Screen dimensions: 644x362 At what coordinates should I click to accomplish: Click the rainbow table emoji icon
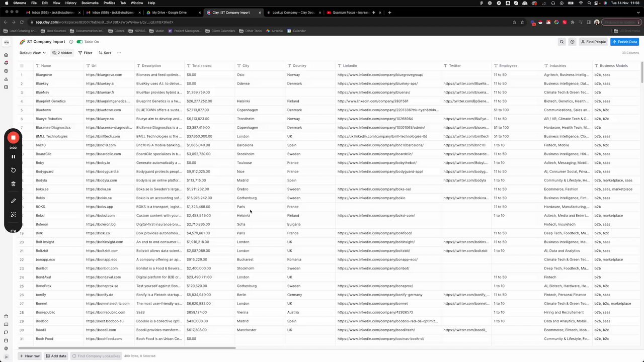tap(22, 42)
